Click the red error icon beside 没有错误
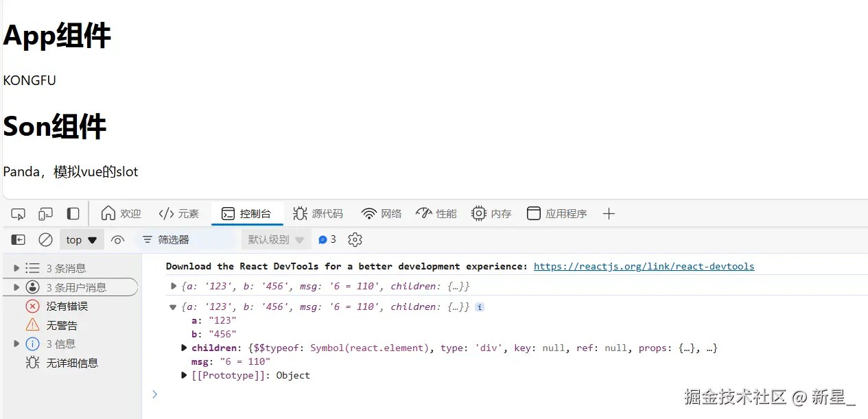 (x=32, y=307)
